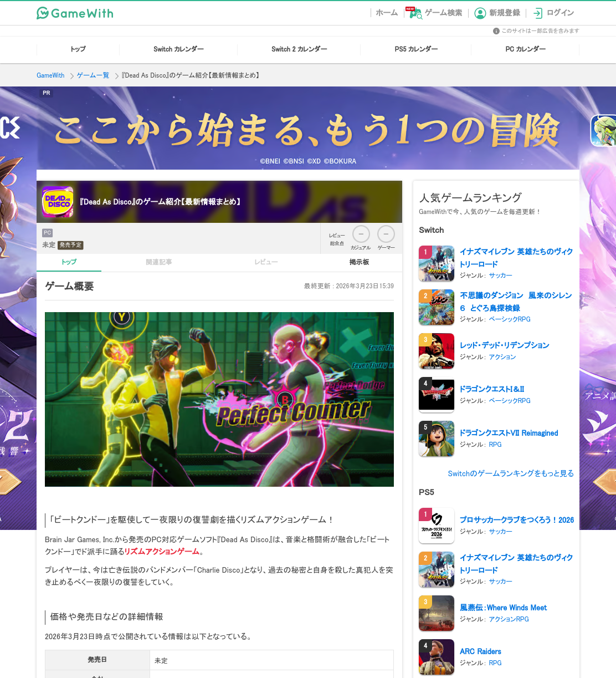Click イナズマイレブン thumbnail in PS5 ranking
The width and height of the screenshot is (616, 678).
click(437, 569)
